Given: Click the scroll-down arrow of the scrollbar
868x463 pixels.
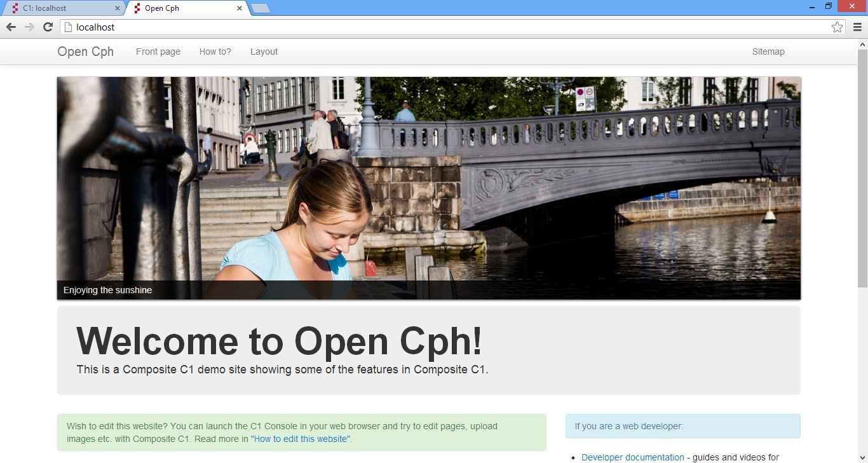Looking at the screenshot, I should point(862,458).
